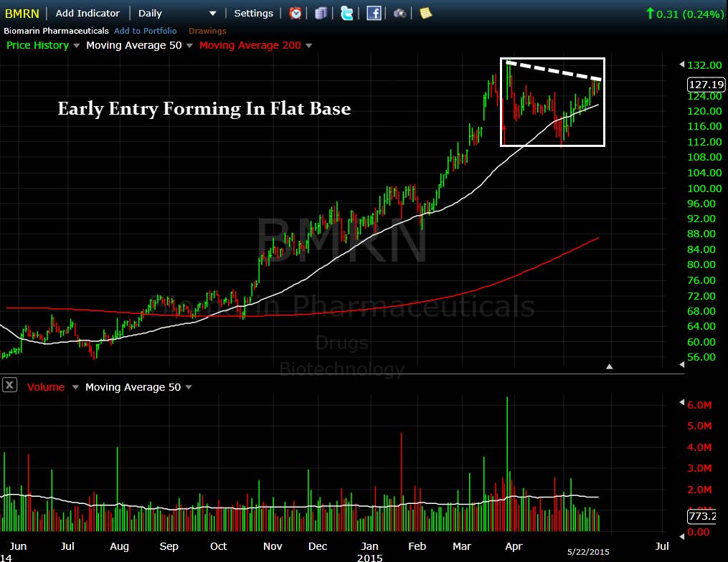Screen dimensions: 728x562
Task: Click the stacked database icon in the toolbar
Action: (321, 13)
